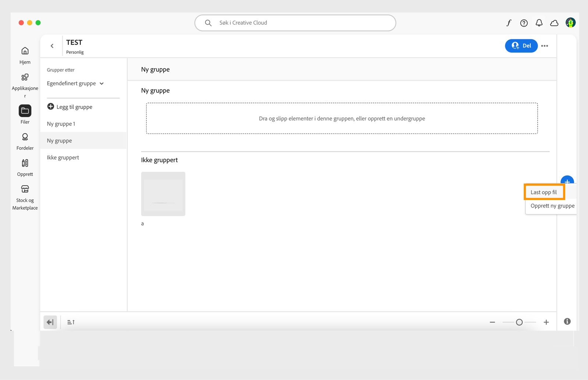Click the fonts f icon
The width and height of the screenshot is (588, 380).
click(509, 23)
